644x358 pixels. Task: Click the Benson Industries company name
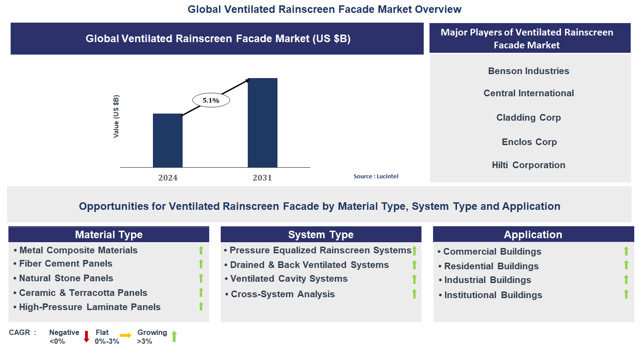pyautogui.click(x=528, y=71)
